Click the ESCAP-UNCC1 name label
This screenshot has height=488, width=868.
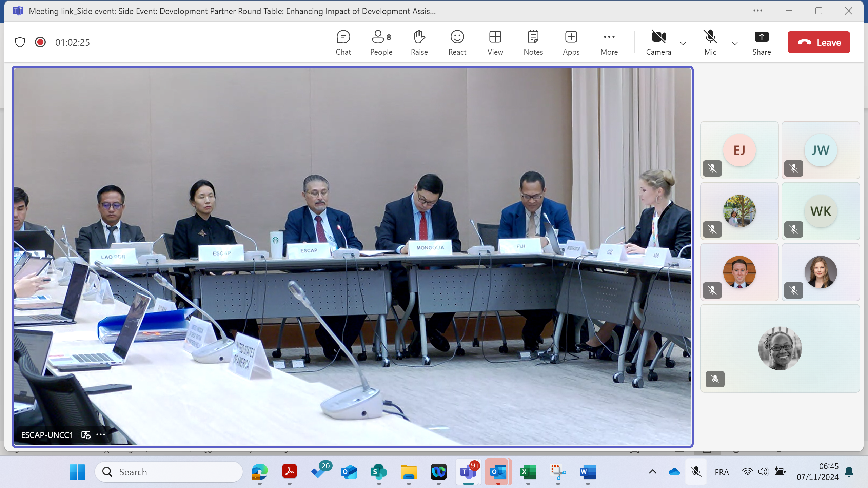click(x=47, y=435)
